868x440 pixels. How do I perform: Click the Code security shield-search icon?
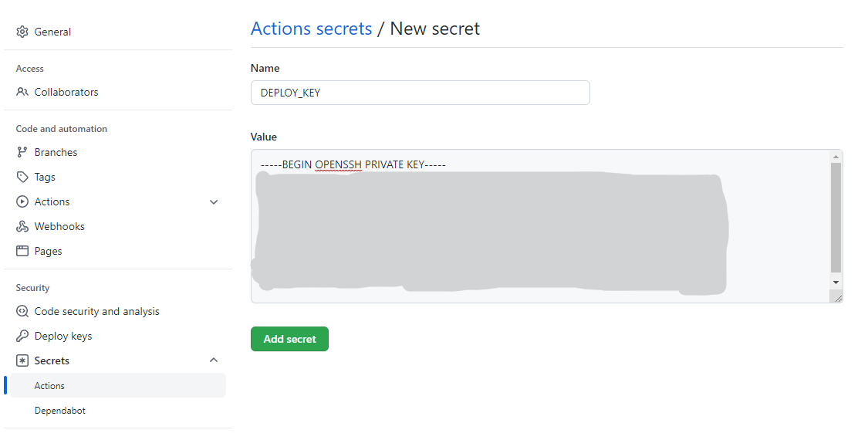22,311
